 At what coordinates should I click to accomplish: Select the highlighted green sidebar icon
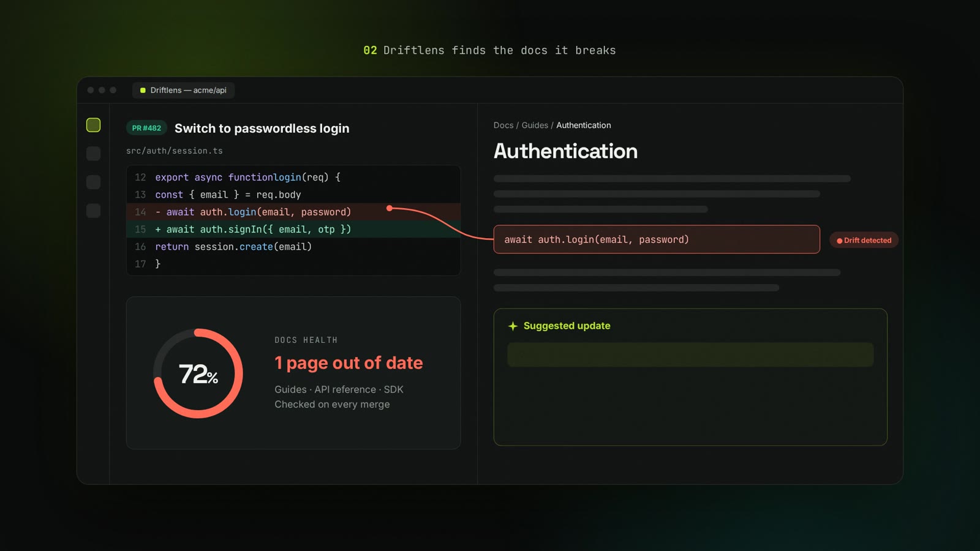[93, 125]
